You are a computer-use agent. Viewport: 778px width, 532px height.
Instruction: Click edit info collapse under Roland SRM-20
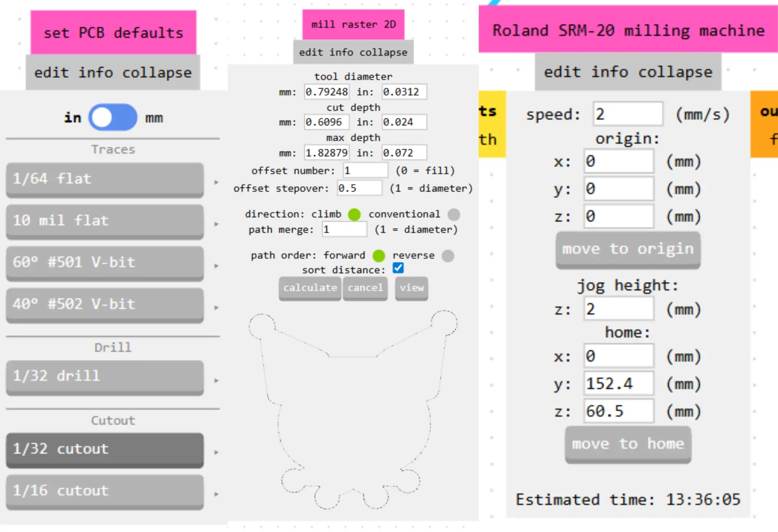628,72
